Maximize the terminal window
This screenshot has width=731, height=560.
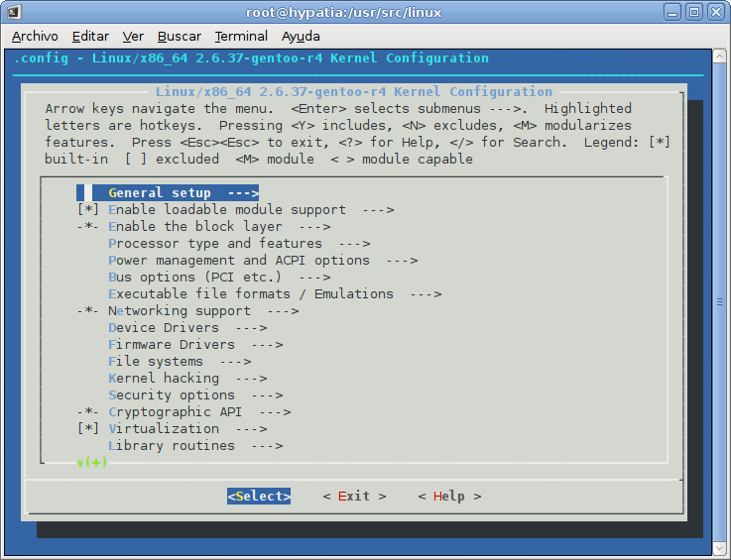693,12
